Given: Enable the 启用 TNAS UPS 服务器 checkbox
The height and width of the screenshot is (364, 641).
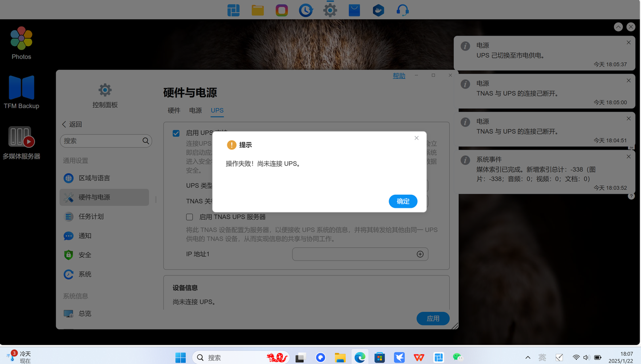Looking at the screenshot, I should click(x=189, y=217).
